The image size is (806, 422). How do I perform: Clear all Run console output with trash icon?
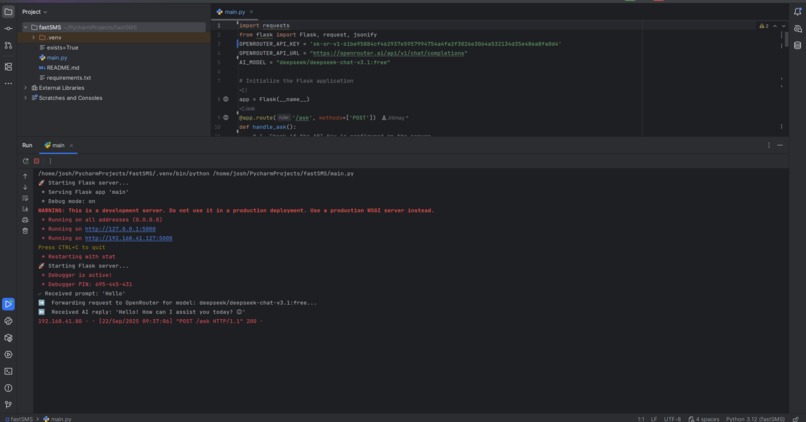(25, 231)
